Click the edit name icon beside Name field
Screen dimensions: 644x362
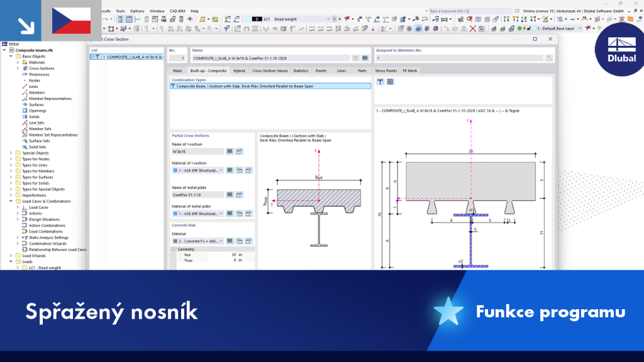(x=356, y=58)
